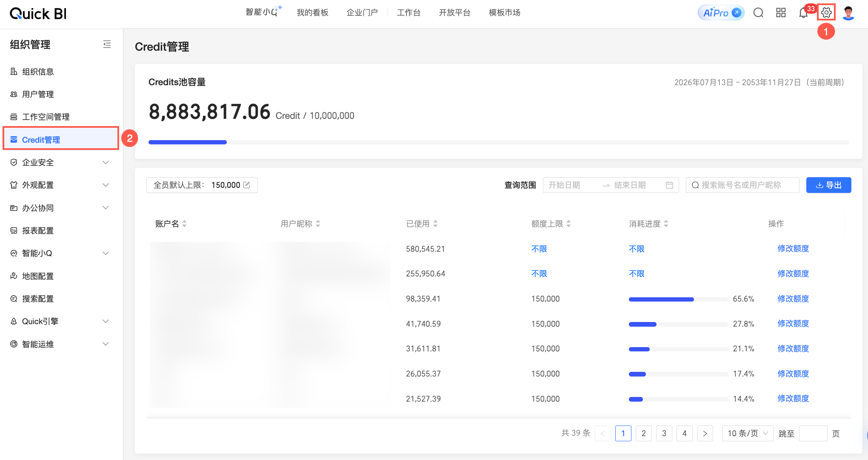Switch to 工作台 tab
Viewport: 868px width, 460px height.
tap(409, 13)
